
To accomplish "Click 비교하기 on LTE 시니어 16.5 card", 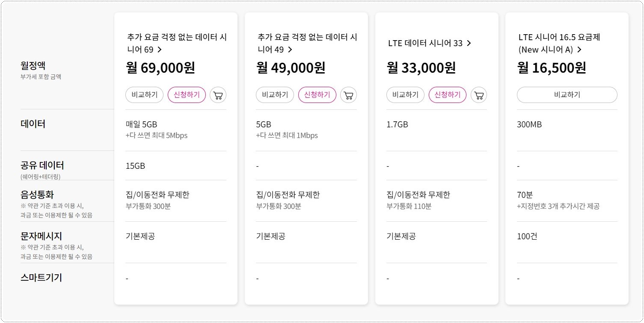I will [x=567, y=95].
